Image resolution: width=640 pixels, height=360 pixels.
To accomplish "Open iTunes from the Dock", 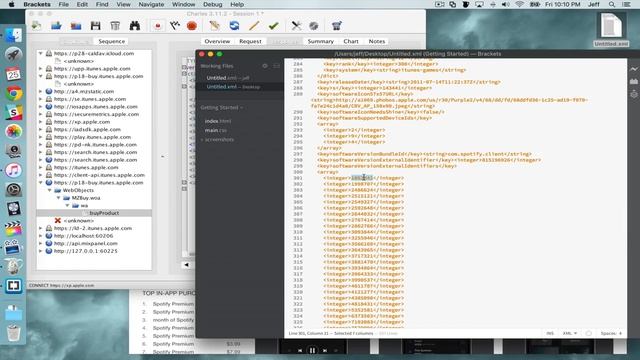I will [x=13, y=170].
